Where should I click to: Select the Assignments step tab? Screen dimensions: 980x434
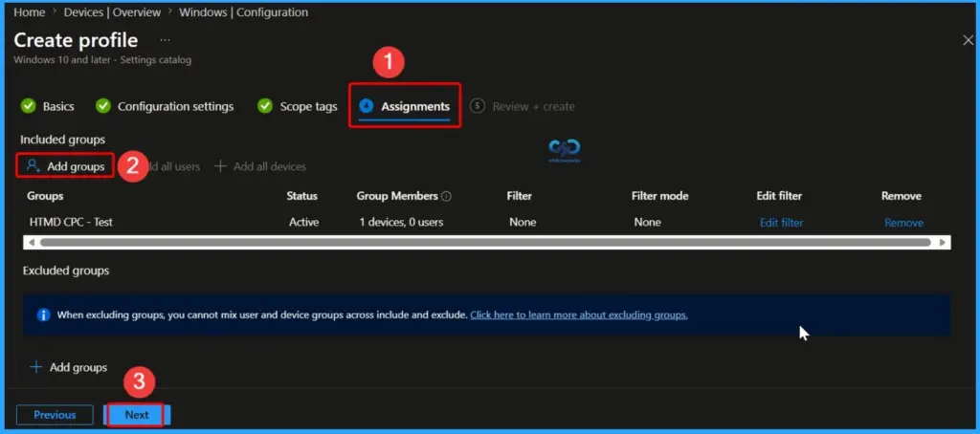pos(405,107)
